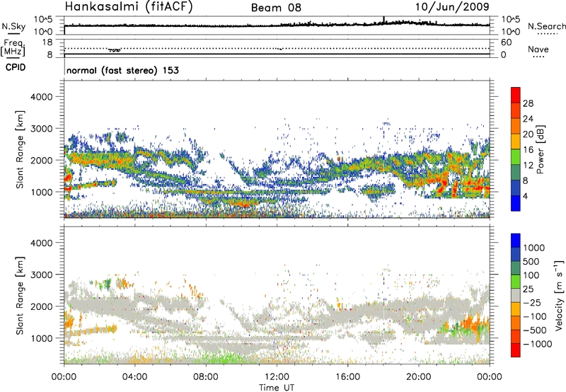This screenshot has height=392, width=566.
Task: Click the "N.Search" legend label
Action: 547,26
